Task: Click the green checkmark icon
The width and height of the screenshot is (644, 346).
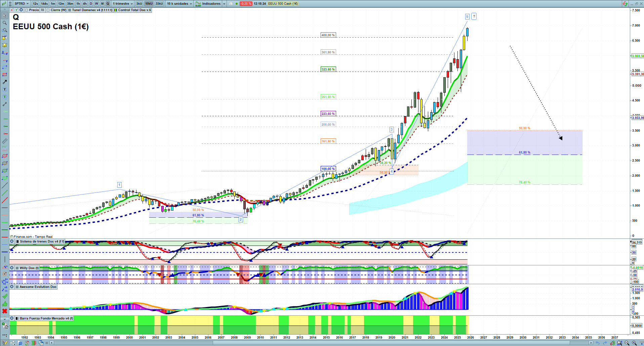Action: [5, 296]
